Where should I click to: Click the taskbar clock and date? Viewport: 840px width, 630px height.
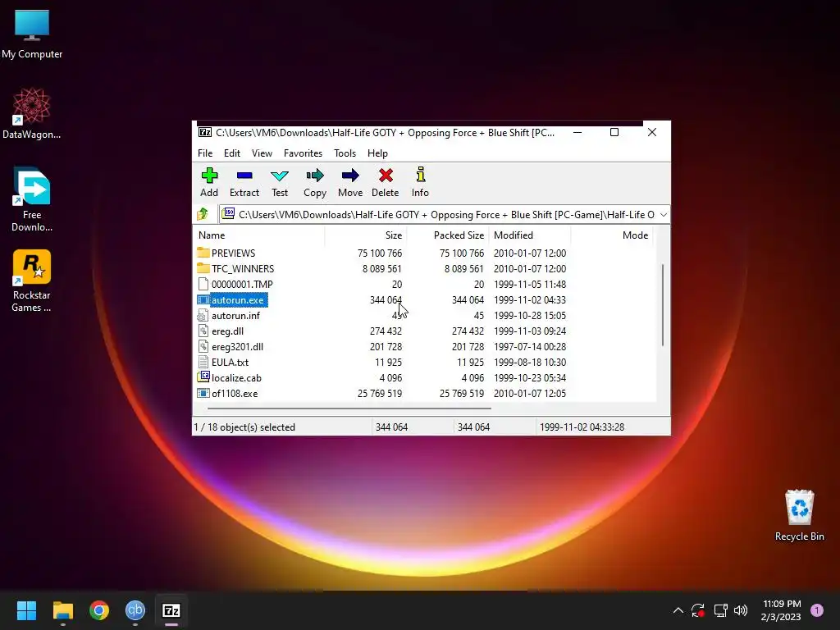(x=781, y=610)
